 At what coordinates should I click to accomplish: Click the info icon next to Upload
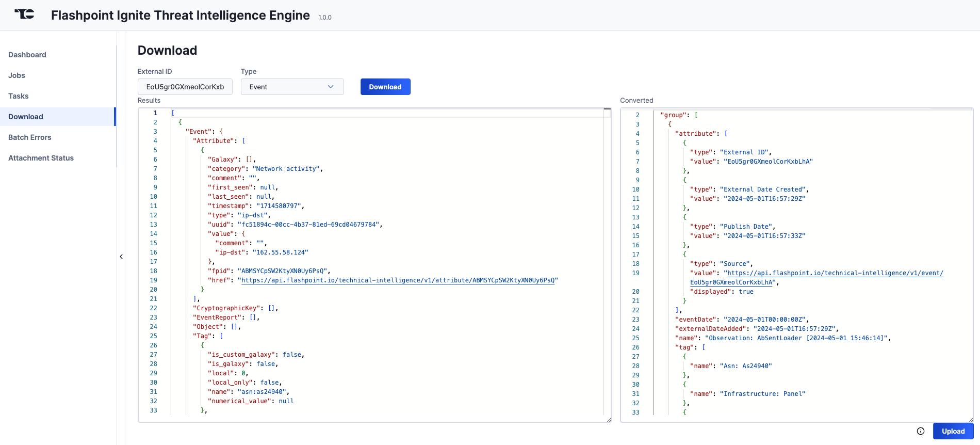[921, 431]
